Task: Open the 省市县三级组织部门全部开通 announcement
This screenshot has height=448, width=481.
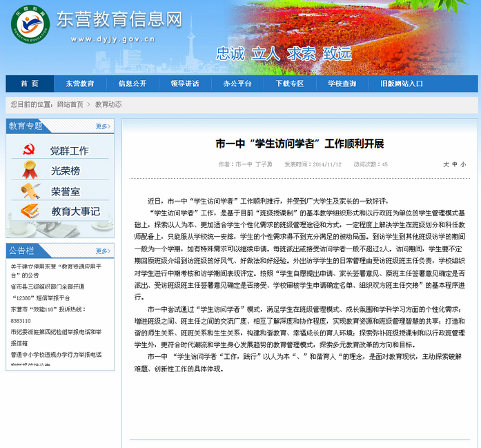Action: coord(48,286)
